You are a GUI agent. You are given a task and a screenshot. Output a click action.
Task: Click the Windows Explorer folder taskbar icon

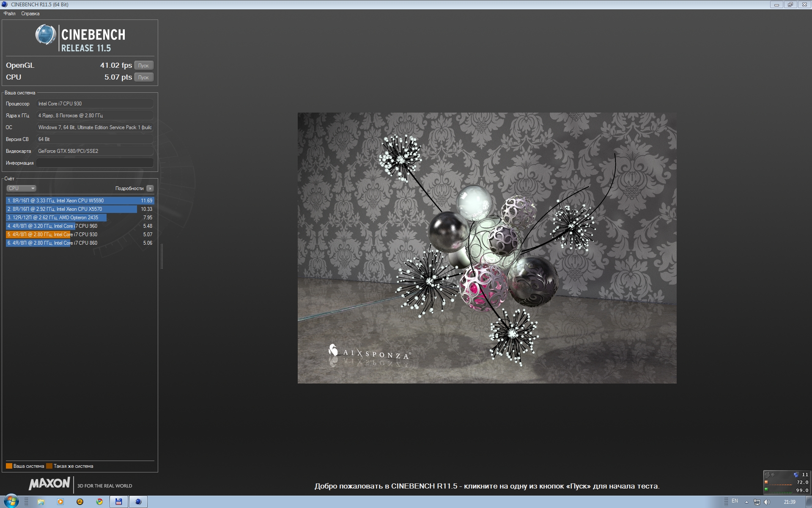point(41,502)
